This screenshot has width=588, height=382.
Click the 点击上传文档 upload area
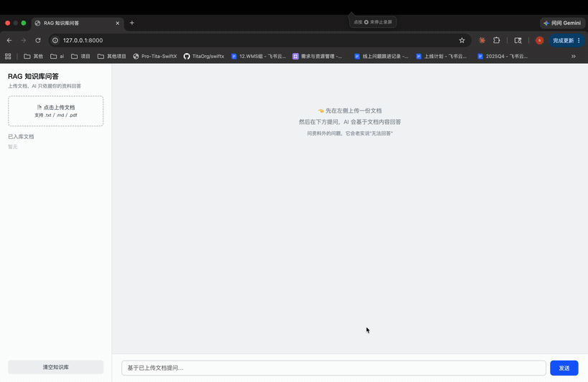(x=56, y=111)
